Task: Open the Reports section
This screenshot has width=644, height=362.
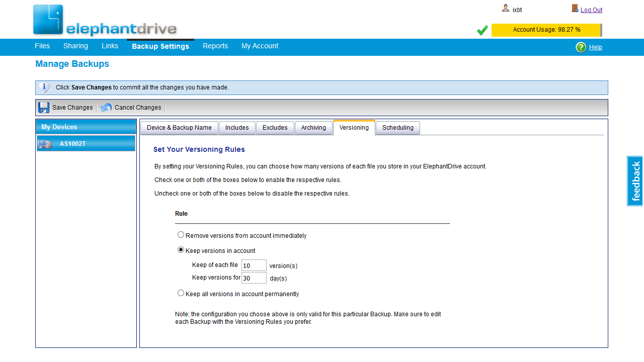Action: [215, 46]
